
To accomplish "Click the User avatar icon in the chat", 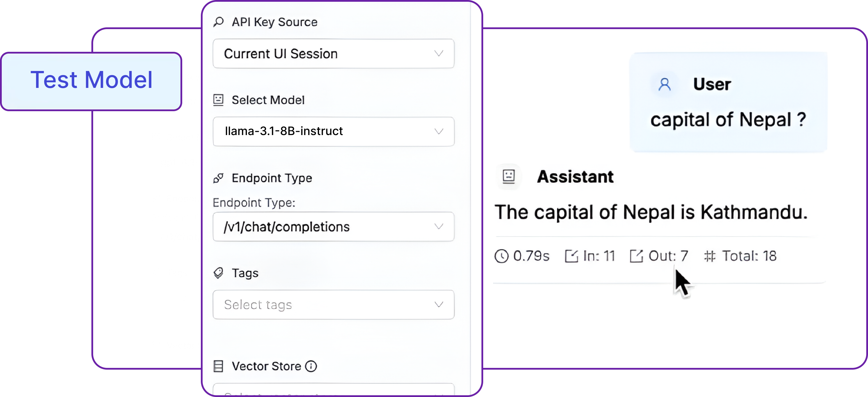I will 664,84.
